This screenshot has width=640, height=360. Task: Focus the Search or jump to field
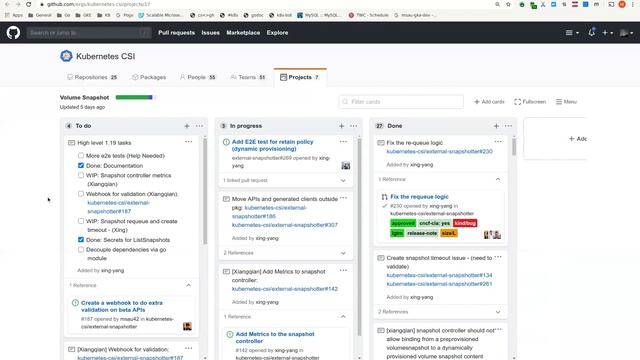89,33
